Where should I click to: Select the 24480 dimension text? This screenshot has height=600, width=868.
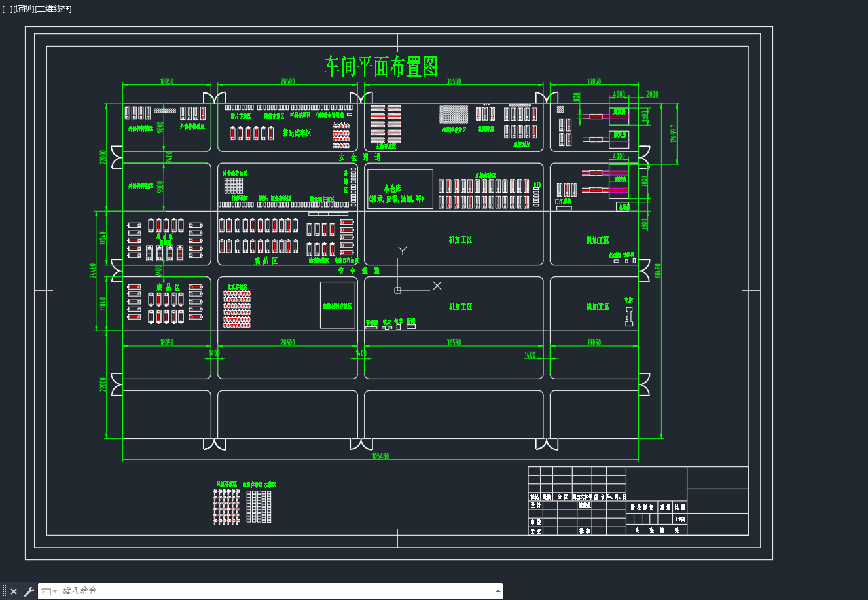pyautogui.click(x=93, y=271)
